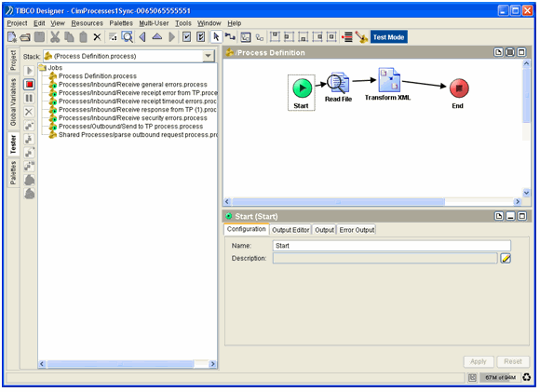Click inside the Name field containing Start
Viewport: 540px width, 392px height.
[392, 246]
